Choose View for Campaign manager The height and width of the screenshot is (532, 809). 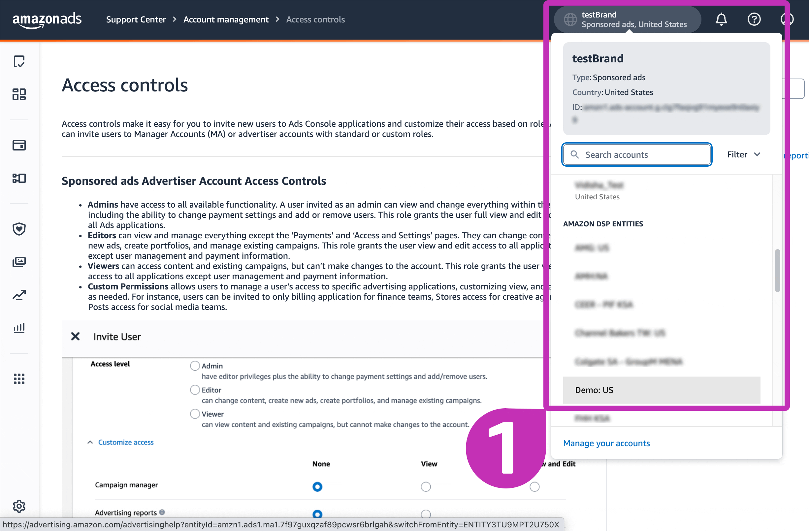[426, 487]
